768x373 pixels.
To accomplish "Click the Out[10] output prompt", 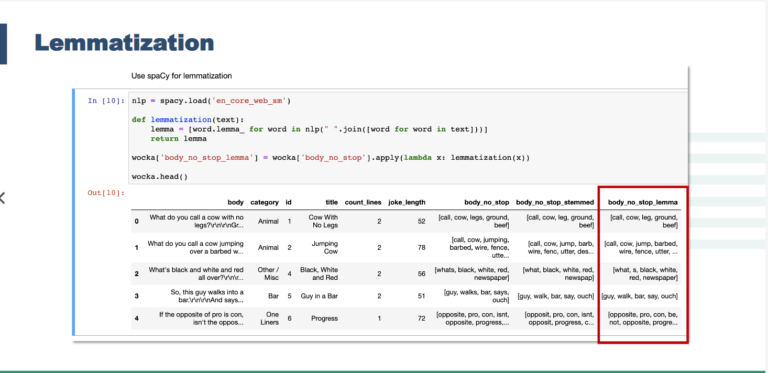I will (x=107, y=193).
